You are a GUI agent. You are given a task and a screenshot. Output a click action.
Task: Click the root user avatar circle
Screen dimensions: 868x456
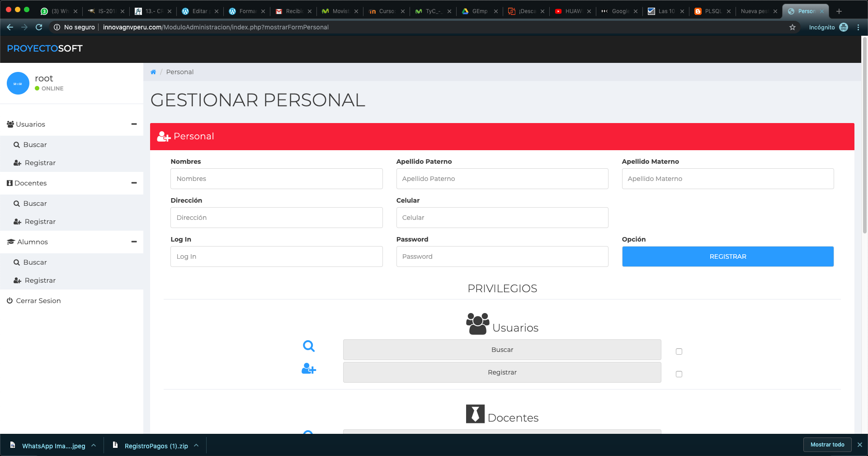tap(18, 84)
